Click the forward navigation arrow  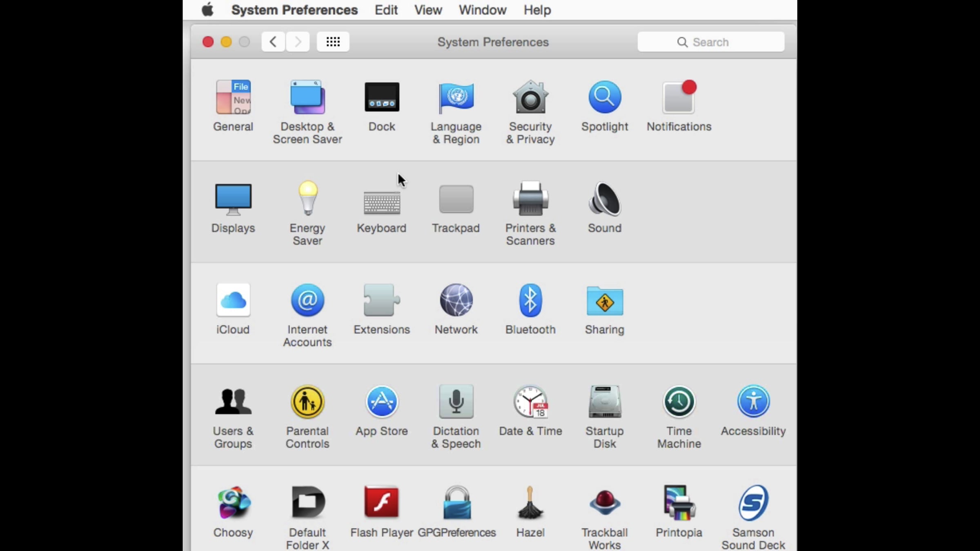point(298,42)
